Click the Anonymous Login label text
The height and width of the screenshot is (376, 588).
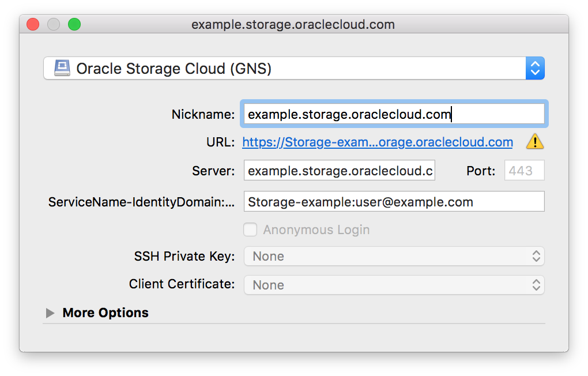click(x=316, y=230)
